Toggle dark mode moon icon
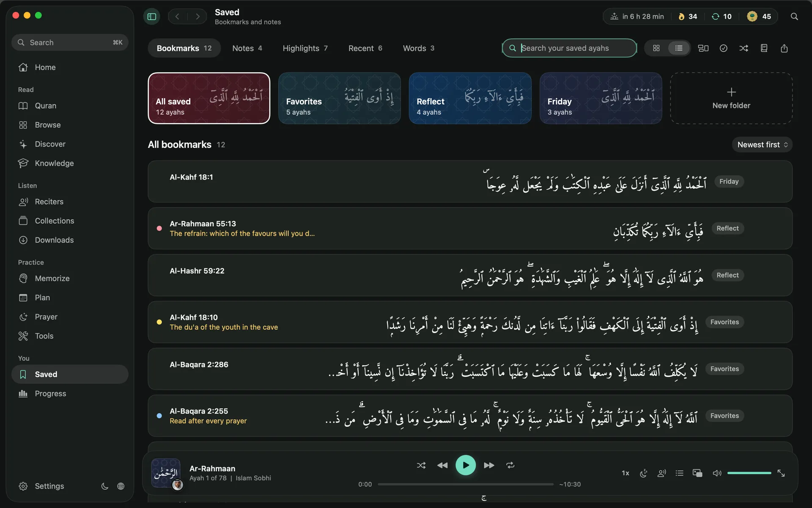Image resolution: width=812 pixels, height=508 pixels. point(105,486)
